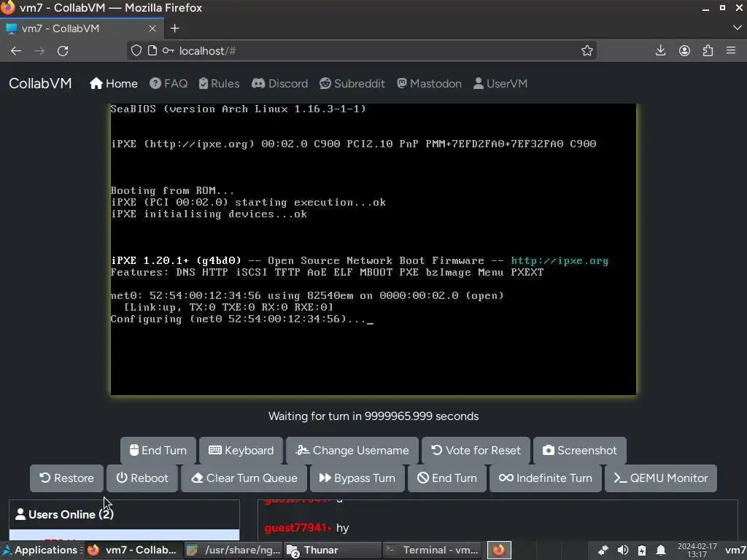Take a VM Screenshot with camera button
747x560 pixels.
pyautogui.click(x=580, y=451)
